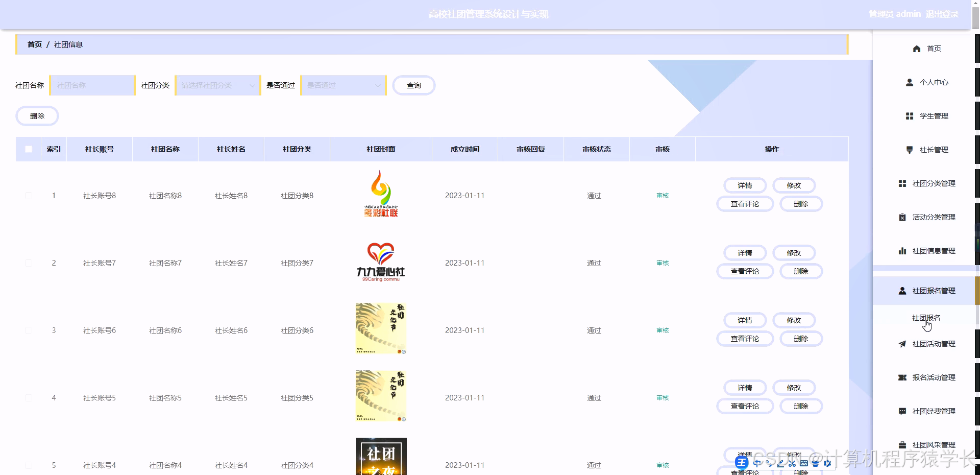Open the IME soft keyboard icon
This screenshot has height=475, width=980.
(x=804, y=463)
